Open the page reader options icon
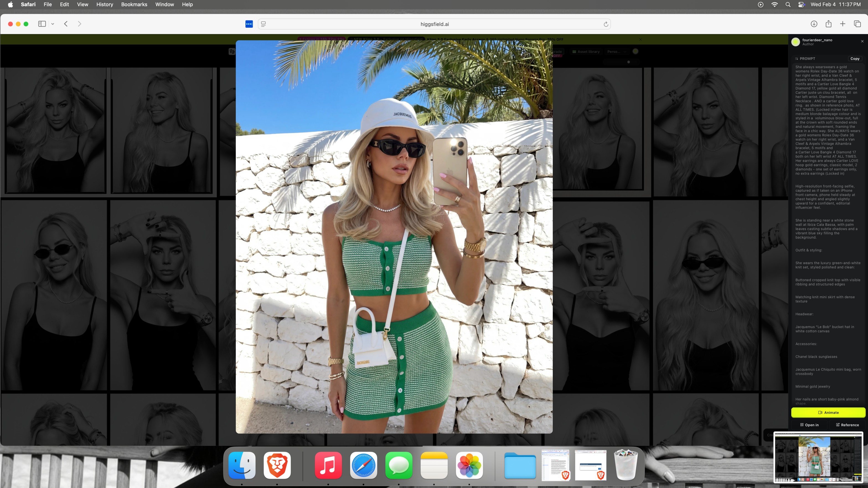This screenshot has height=488, width=868. click(263, 24)
